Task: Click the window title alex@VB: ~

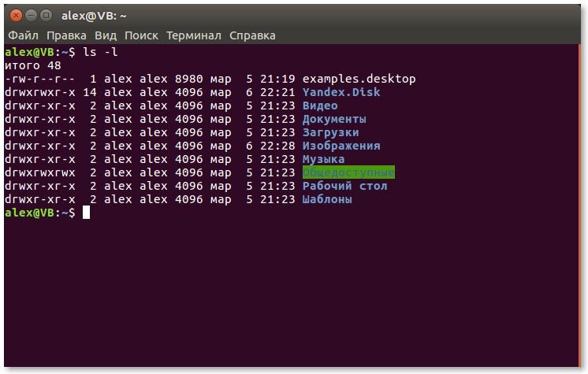Action: tap(94, 16)
